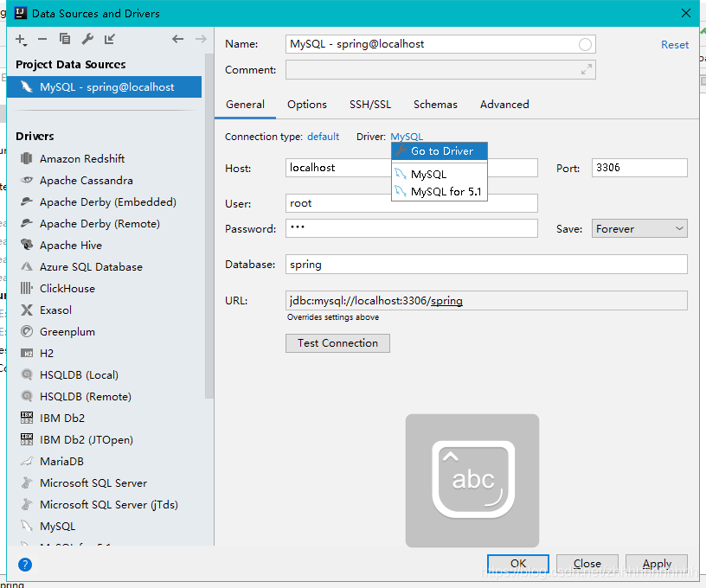The height and width of the screenshot is (588, 706).
Task: Navigate forward with the right arrow
Action: [x=201, y=39]
